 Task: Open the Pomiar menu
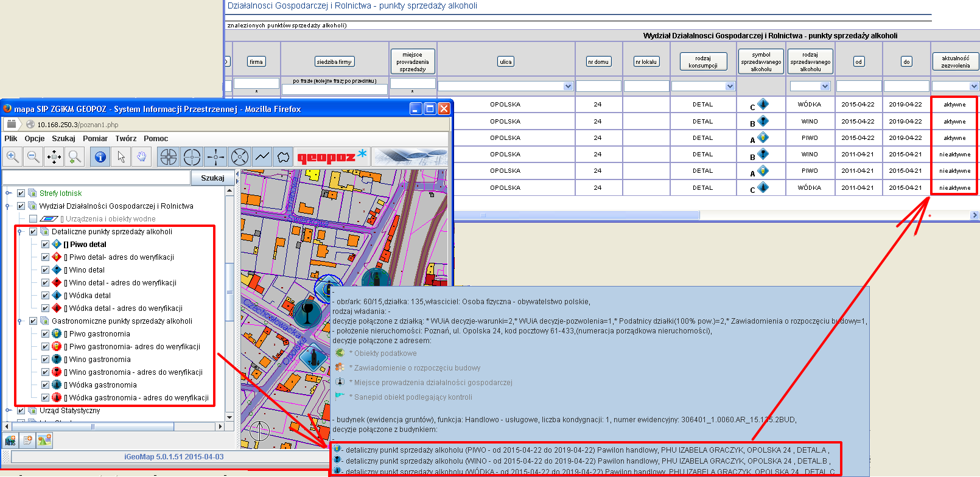[95, 139]
